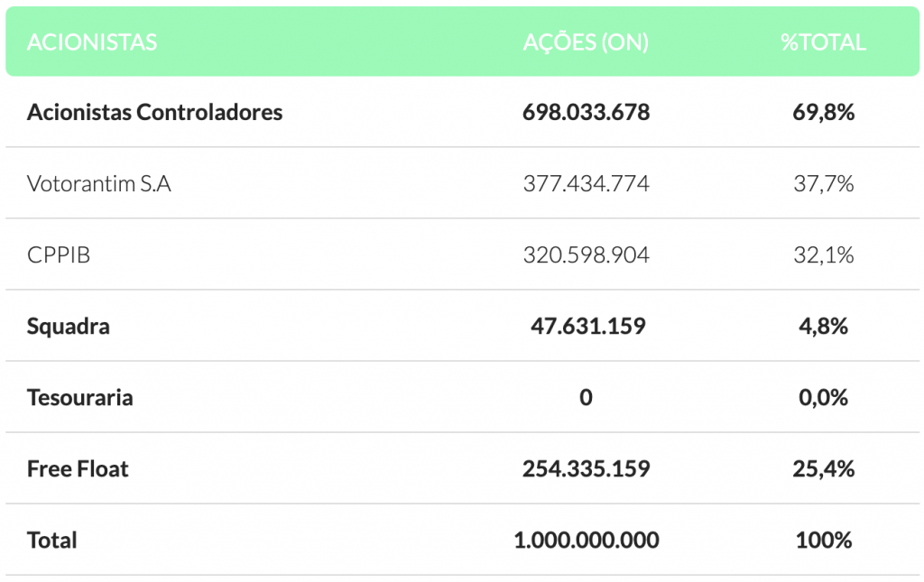The image size is (924, 582).
Task: Select the CPPIB shareholder name
Action: [x=59, y=255]
